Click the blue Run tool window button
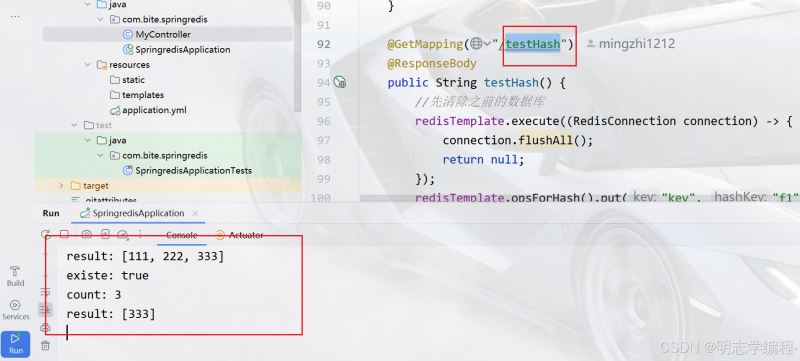 [15, 344]
